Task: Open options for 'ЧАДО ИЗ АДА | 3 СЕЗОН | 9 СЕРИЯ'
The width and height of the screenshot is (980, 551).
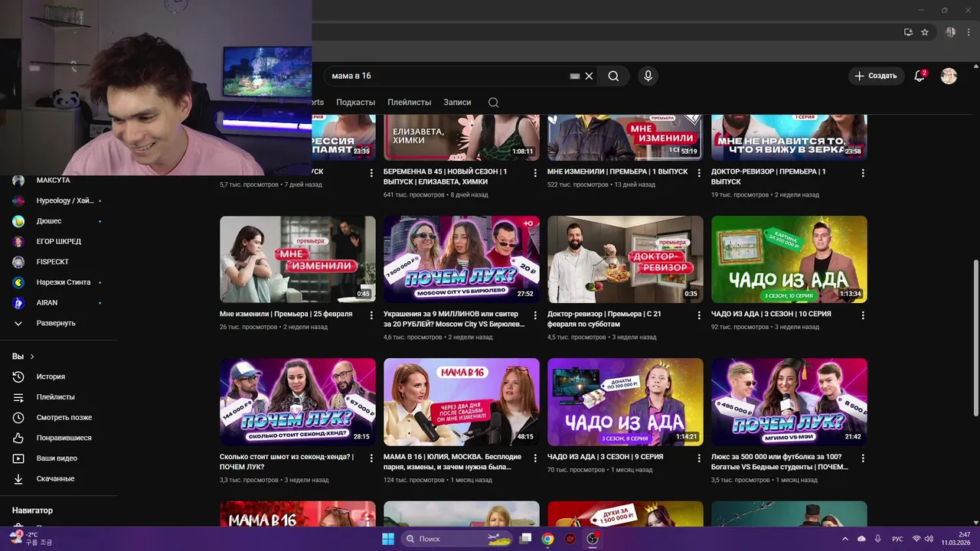Action: [x=699, y=458]
